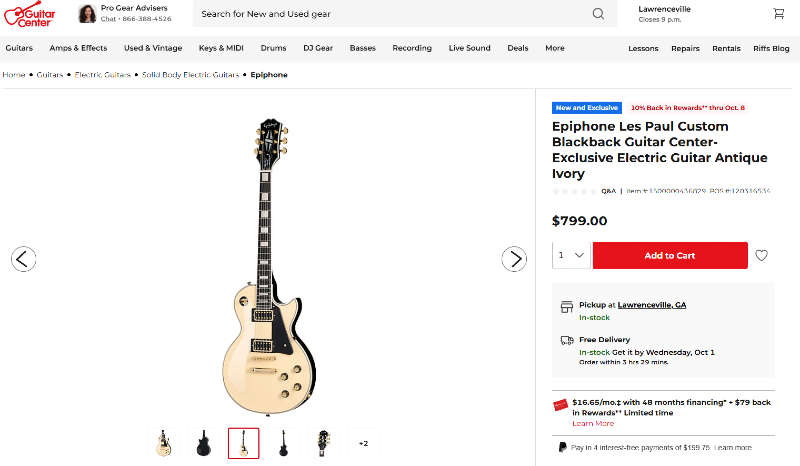This screenshot has width=800, height=466.
Task: Select the guitar back view thumbnail
Action: tap(204, 443)
